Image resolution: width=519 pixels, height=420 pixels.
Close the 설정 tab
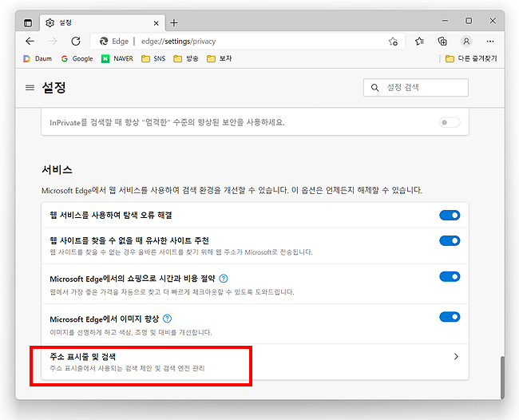tap(156, 23)
